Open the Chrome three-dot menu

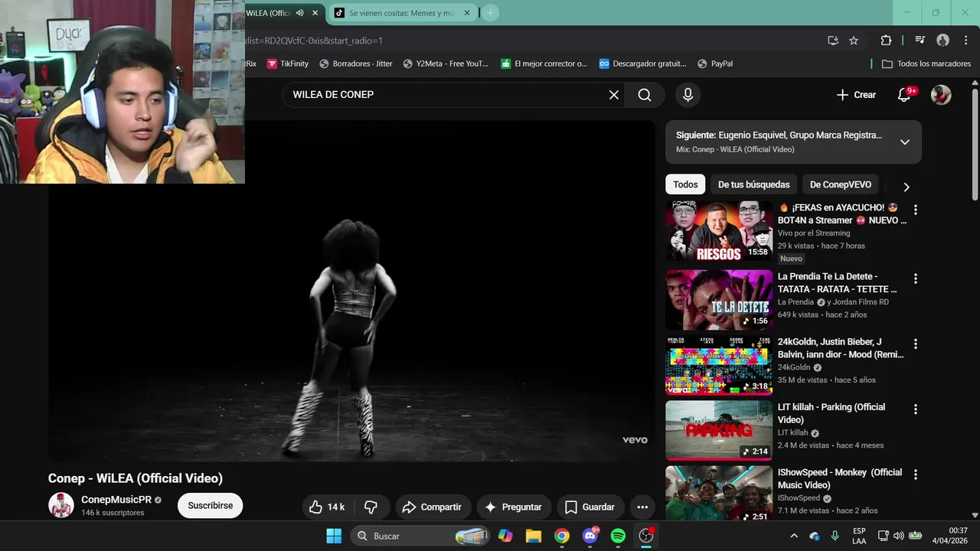pos(966,41)
